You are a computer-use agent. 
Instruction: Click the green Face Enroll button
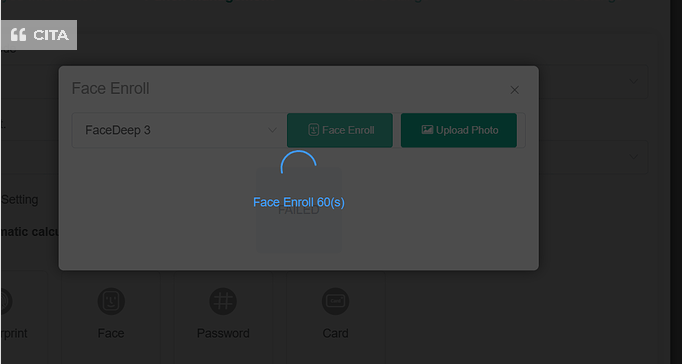[x=340, y=130]
